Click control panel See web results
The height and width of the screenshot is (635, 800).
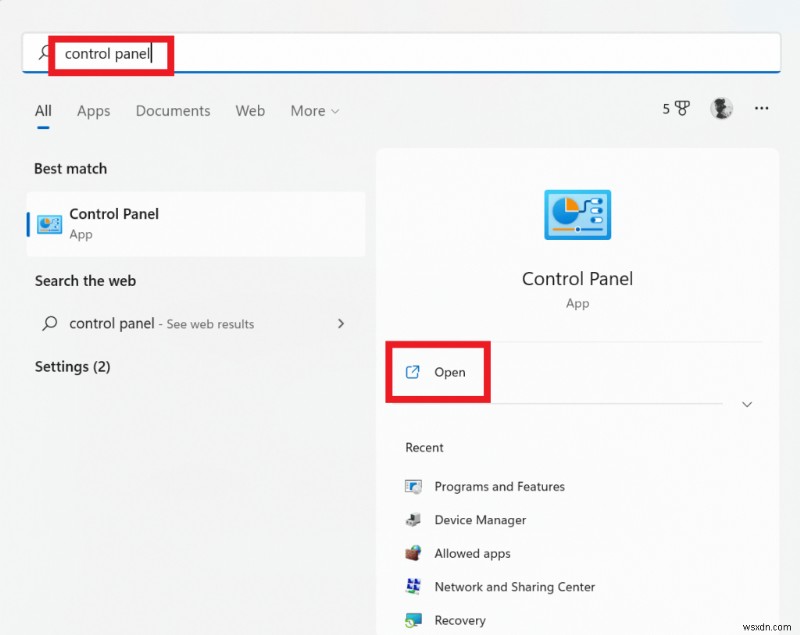click(196, 323)
